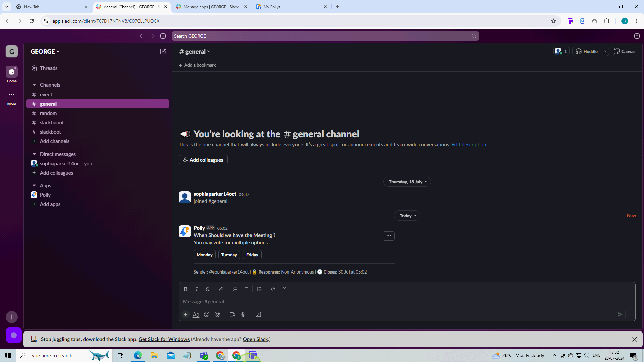This screenshot has height=362, width=644.
Task: Click the create new plus button at bottom-left
Action: pos(12,317)
